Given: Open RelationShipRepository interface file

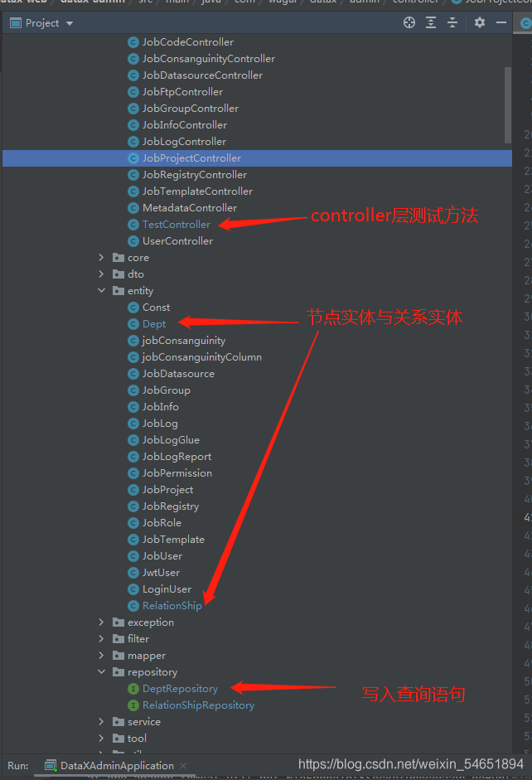Looking at the screenshot, I should point(198,705).
